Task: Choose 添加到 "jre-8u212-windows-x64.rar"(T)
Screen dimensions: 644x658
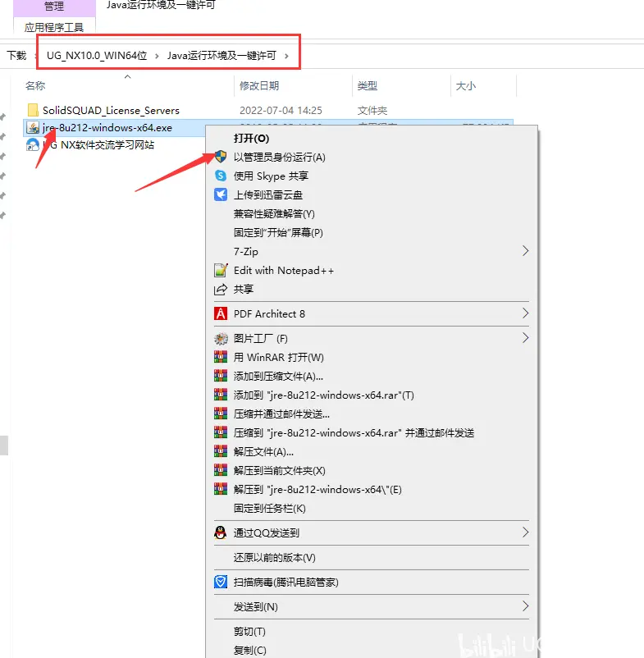Action: tap(324, 395)
